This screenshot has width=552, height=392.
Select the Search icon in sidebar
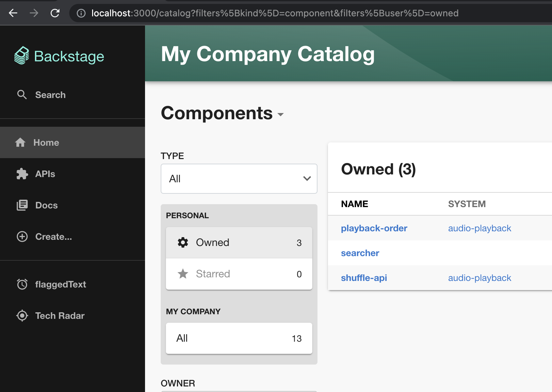coord(22,95)
